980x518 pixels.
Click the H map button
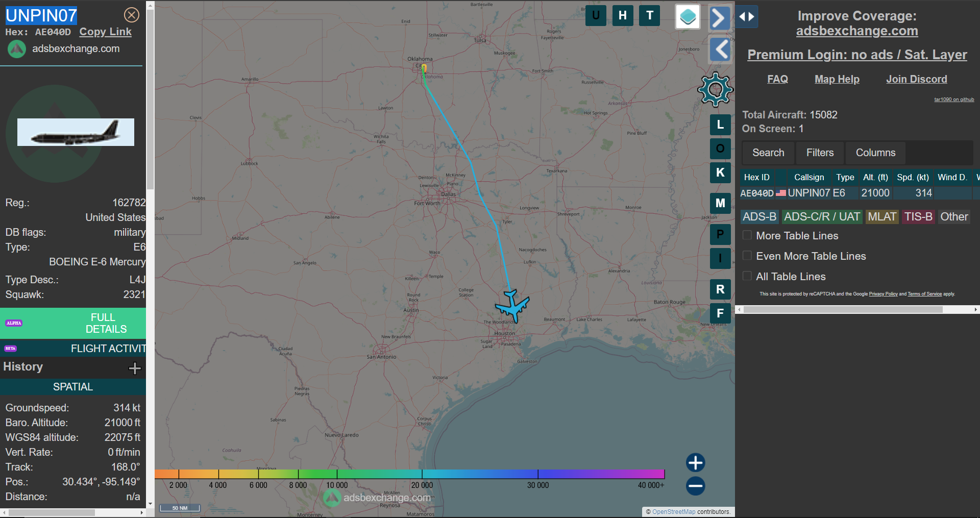pyautogui.click(x=623, y=15)
